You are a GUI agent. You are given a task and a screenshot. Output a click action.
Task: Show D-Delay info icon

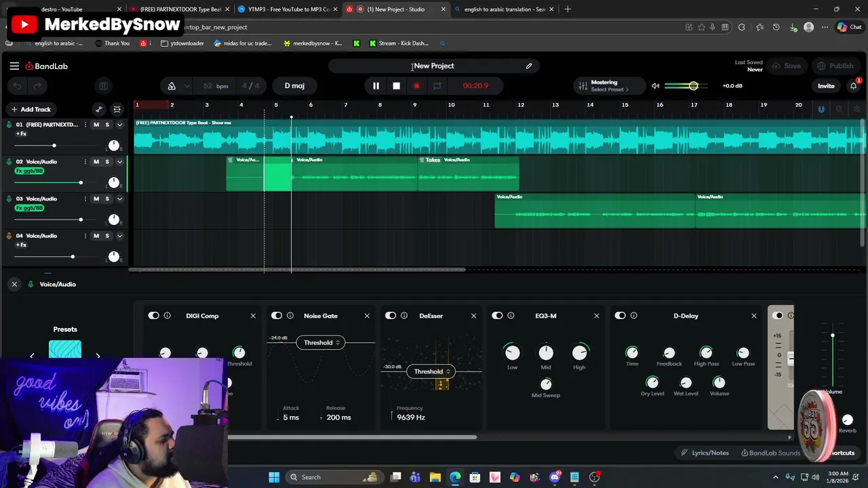pos(633,316)
